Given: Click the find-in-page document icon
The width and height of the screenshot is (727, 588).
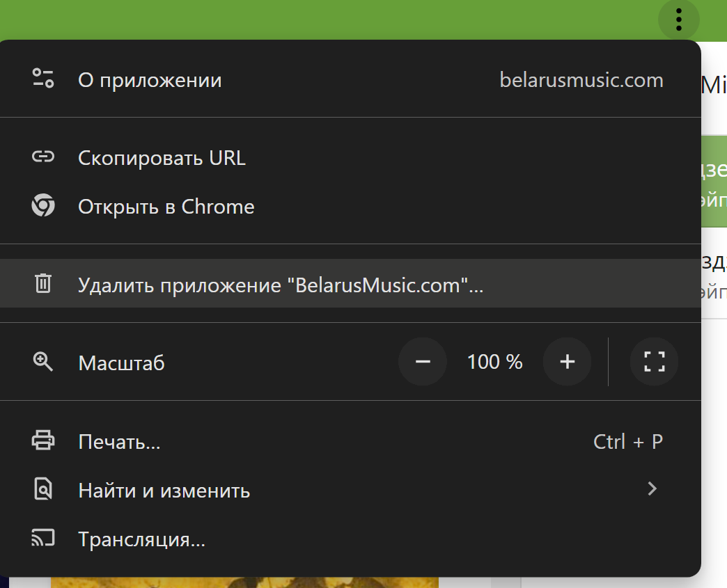Looking at the screenshot, I should [x=43, y=490].
